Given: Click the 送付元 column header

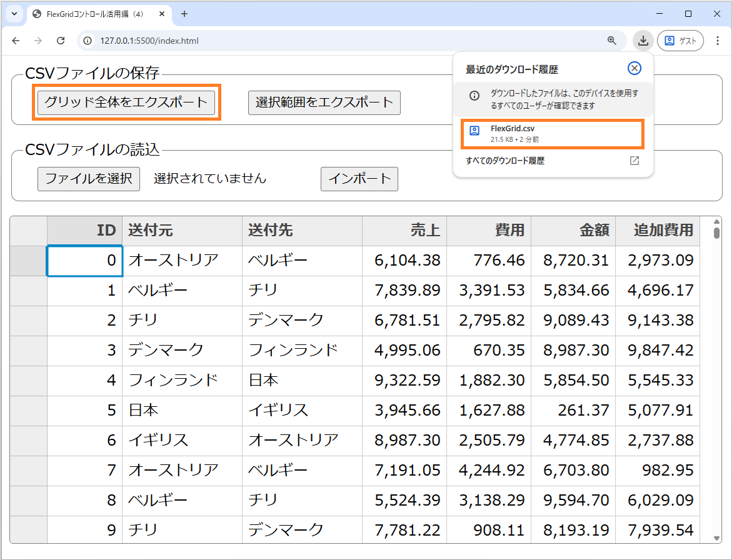Looking at the screenshot, I should (x=182, y=231).
